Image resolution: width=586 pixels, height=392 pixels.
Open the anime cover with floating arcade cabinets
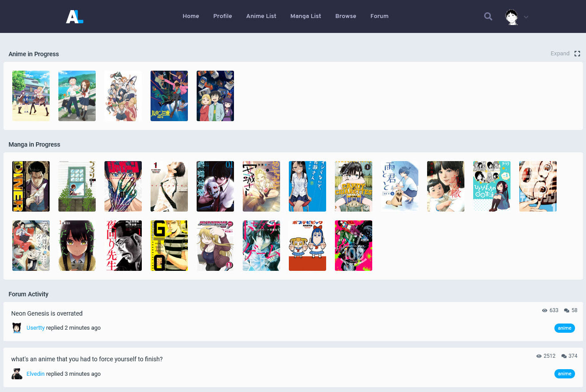click(215, 96)
